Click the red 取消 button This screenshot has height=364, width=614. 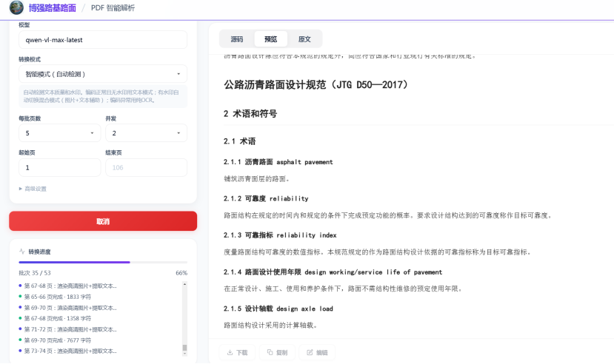pyautogui.click(x=103, y=221)
